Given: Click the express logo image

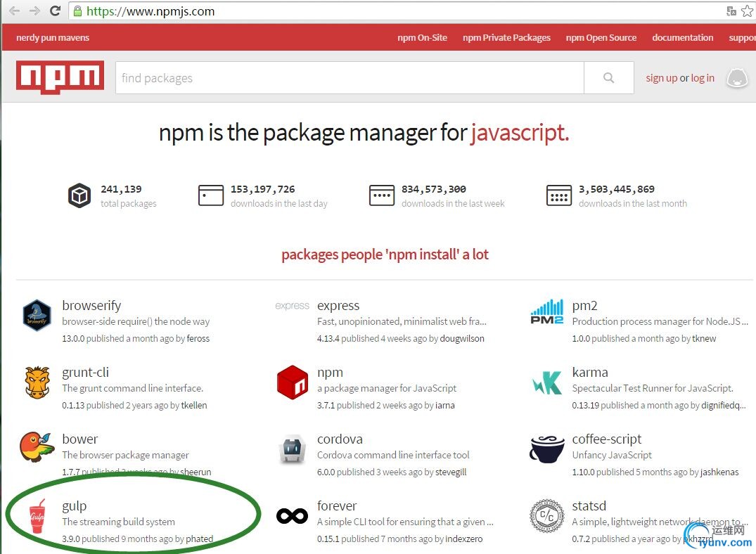Looking at the screenshot, I should [292, 306].
